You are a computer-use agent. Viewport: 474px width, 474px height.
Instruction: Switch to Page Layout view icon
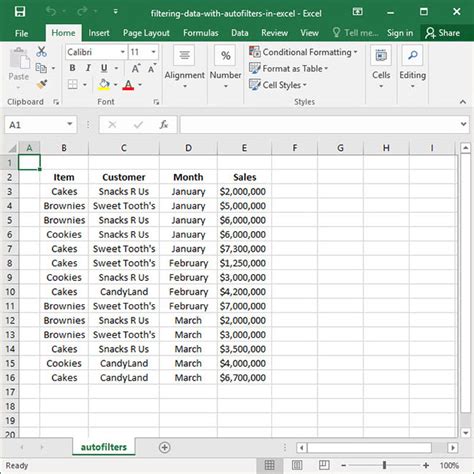pos(297,465)
